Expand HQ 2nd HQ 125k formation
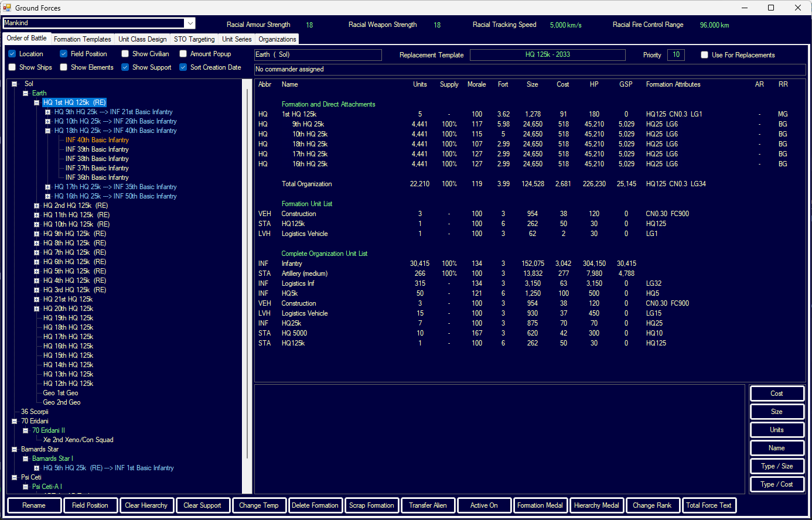This screenshot has height=520, width=812. click(37, 206)
